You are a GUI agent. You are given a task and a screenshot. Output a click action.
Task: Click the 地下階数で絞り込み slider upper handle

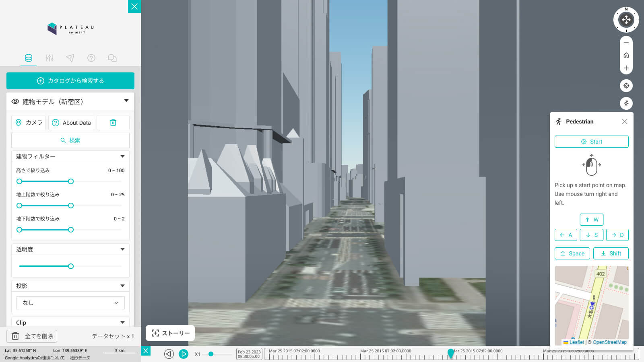point(71,230)
